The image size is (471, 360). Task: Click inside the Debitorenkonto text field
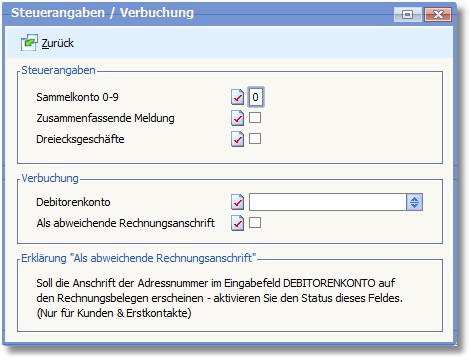[x=327, y=202]
